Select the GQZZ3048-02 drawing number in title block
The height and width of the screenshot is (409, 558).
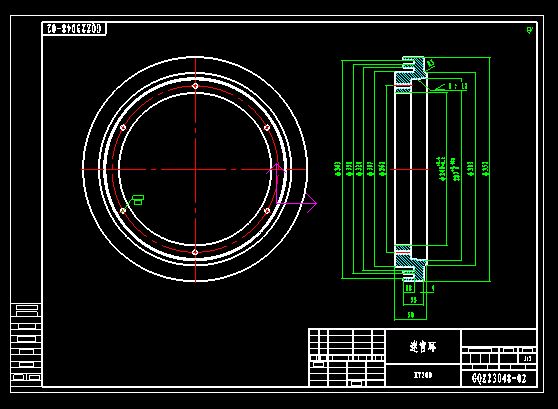tap(499, 378)
